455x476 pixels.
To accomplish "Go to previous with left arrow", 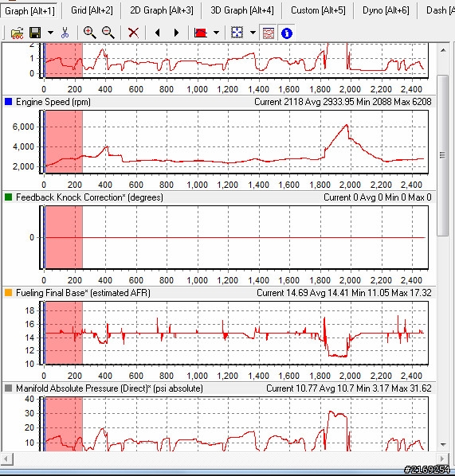I will [x=158, y=33].
